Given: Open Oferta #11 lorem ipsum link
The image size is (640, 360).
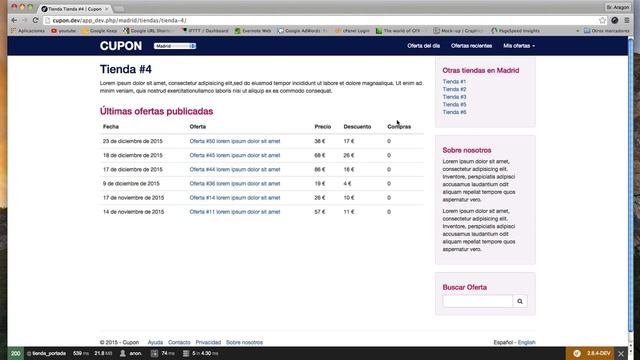Looking at the screenshot, I should [235, 212].
